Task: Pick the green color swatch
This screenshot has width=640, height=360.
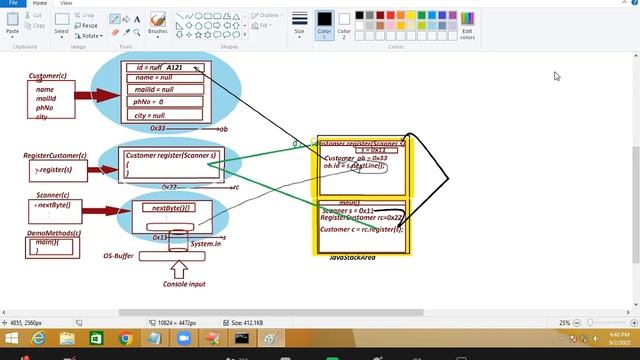Action: [x=422, y=16]
